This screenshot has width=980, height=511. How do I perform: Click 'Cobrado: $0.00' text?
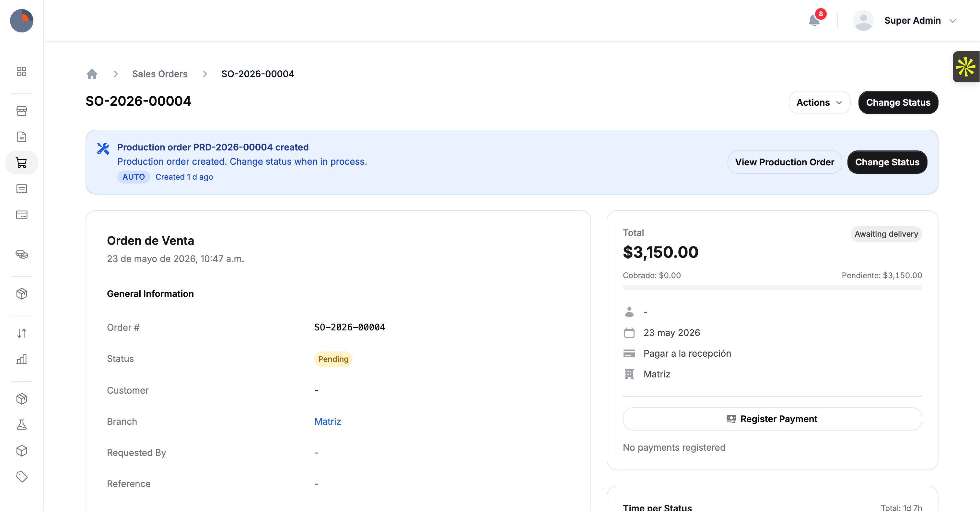coord(652,276)
